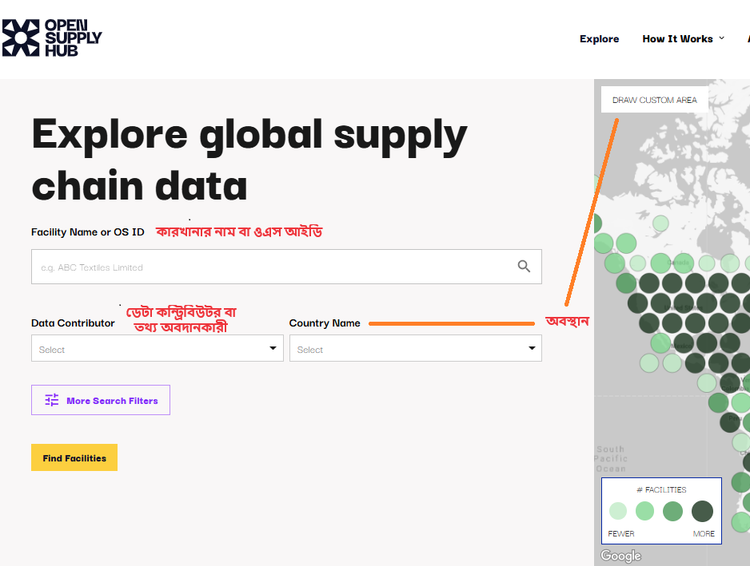Click the Data Contributor dropdown arrow
This screenshot has height=566, width=750.
273,349
